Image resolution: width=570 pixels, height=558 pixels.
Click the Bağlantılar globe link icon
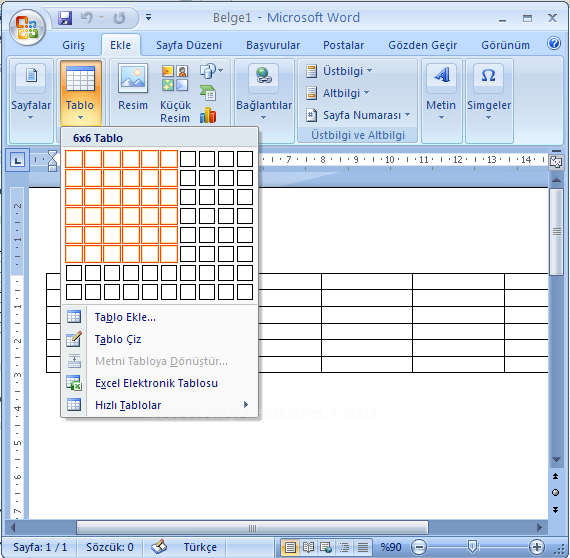[x=264, y=78]
